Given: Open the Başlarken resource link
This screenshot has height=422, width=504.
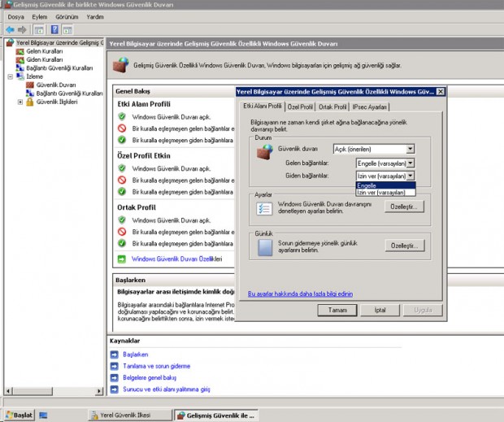Looking at the screenshot, I should pos(135,355).
